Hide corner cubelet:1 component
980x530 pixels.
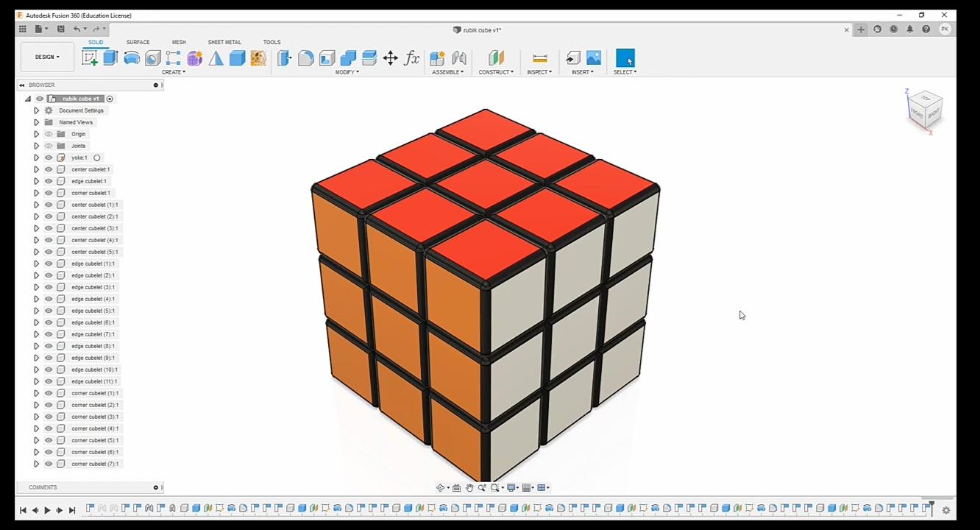click(49, 193)
